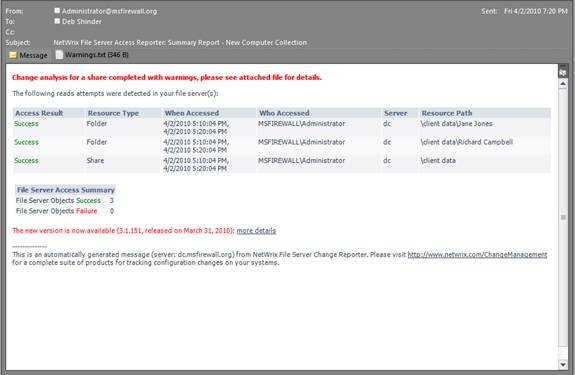Switch to the Message tab
Viewport: 575px width, 375px height.
(x=29, y=55)
